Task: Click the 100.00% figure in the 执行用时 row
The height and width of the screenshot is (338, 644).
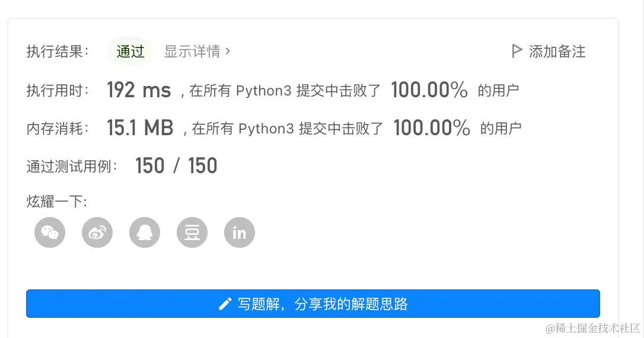Action: pos(429,90)
